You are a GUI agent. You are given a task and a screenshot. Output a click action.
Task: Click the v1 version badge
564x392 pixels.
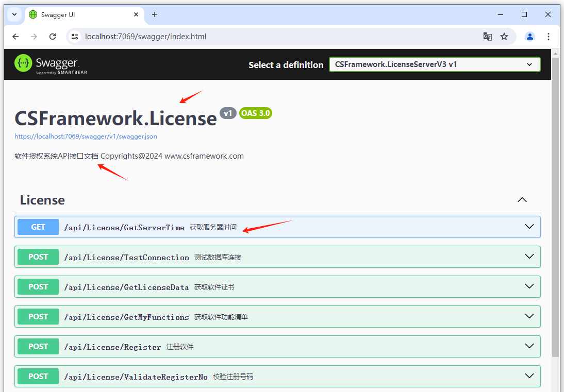point(228,113)
